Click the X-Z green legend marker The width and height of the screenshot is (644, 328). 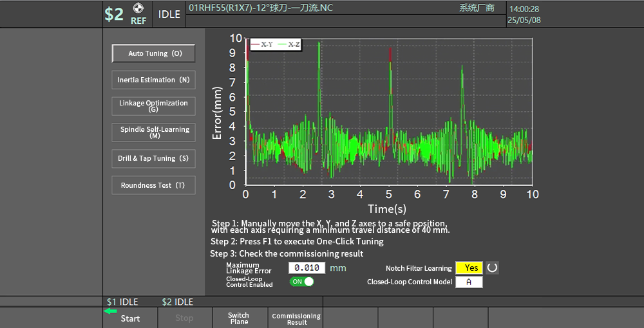click(x=281, y=44)
